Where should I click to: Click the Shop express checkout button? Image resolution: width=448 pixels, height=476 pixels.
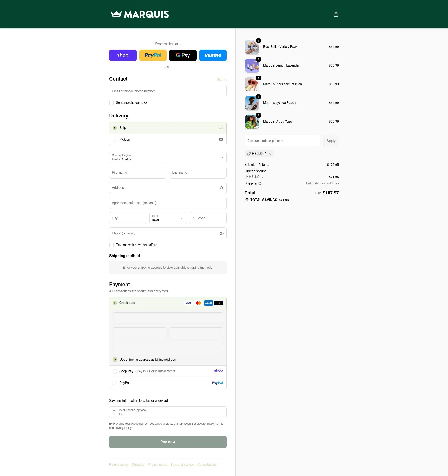123,55
